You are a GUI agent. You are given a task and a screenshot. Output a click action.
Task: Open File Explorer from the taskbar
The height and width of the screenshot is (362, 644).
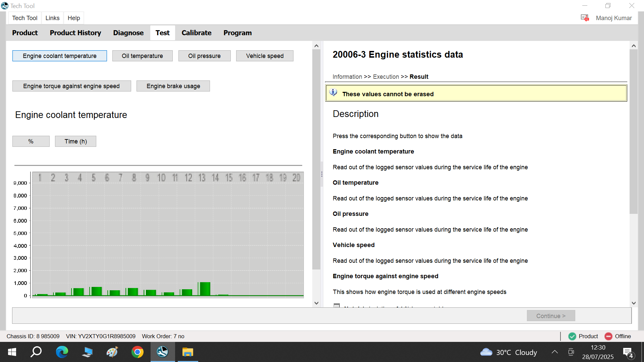(187, 352)
